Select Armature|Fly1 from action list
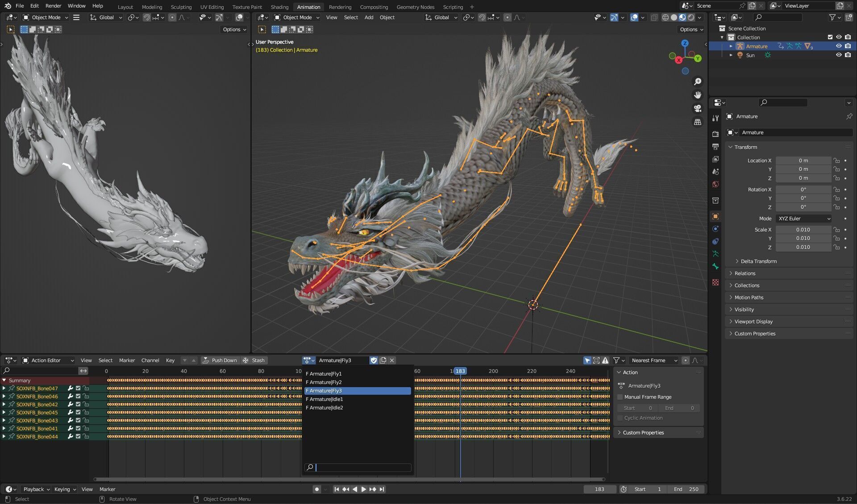This screenshot has height=504, width=857. [x=357, y=374]
